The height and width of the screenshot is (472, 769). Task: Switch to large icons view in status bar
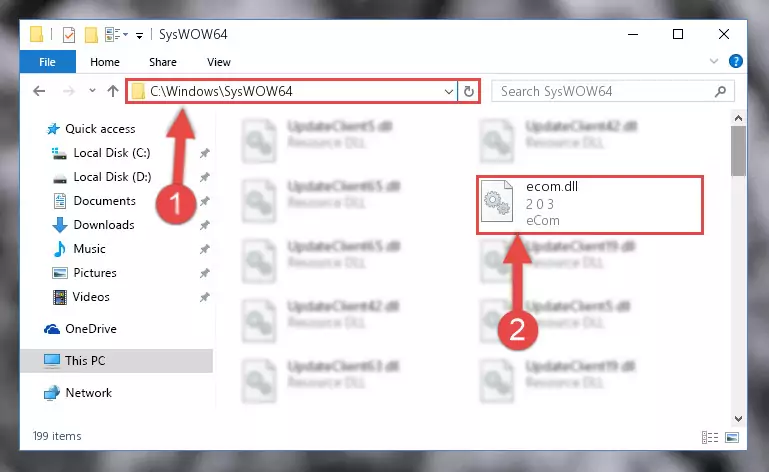point(732,437)
